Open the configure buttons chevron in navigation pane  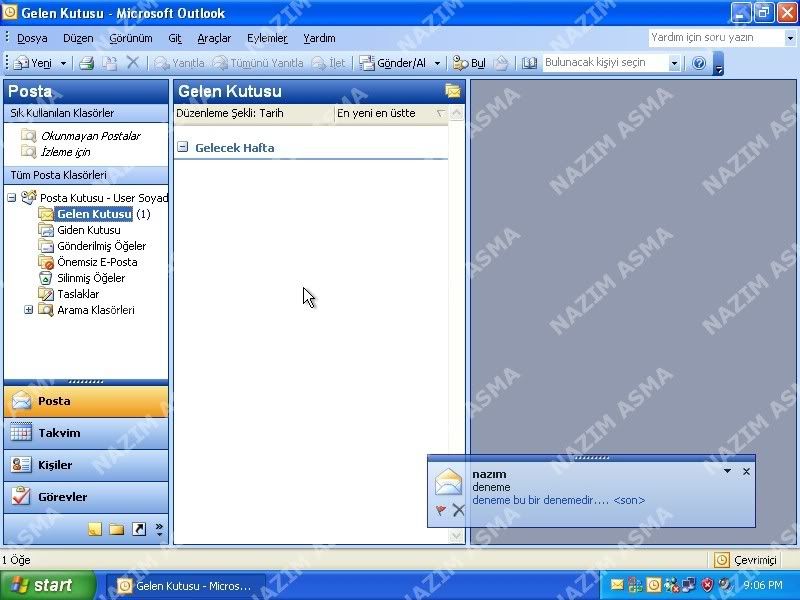pyautogui.click(x=159, y=529)
